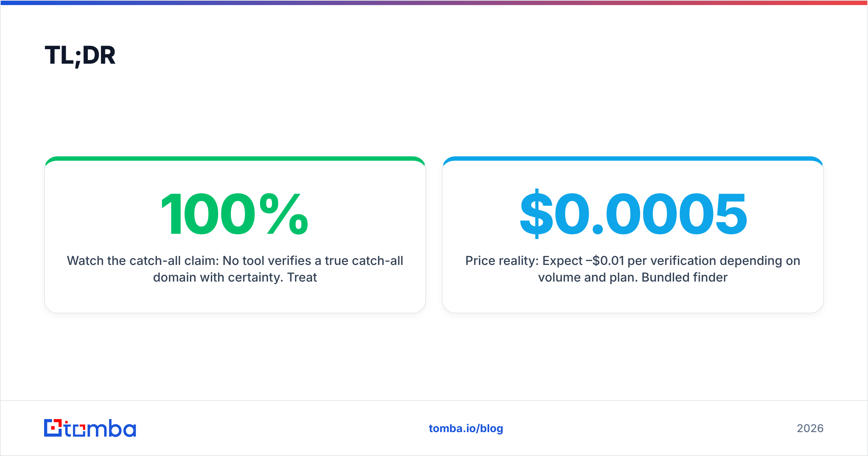Click the blue bar atop right card
Screen dimensions: 868x456
633,159
